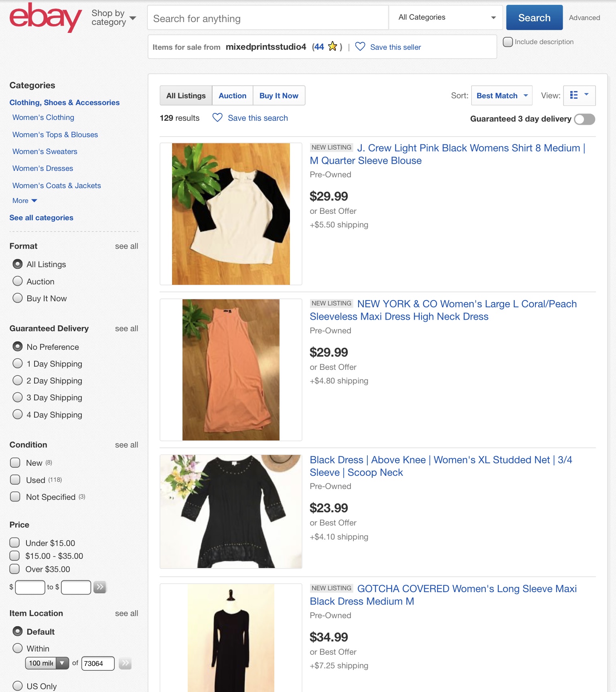The height and width of the screenshot is (692, 616).
Task: Click the heart icon beside Save this seller
Action: point(360,47)
